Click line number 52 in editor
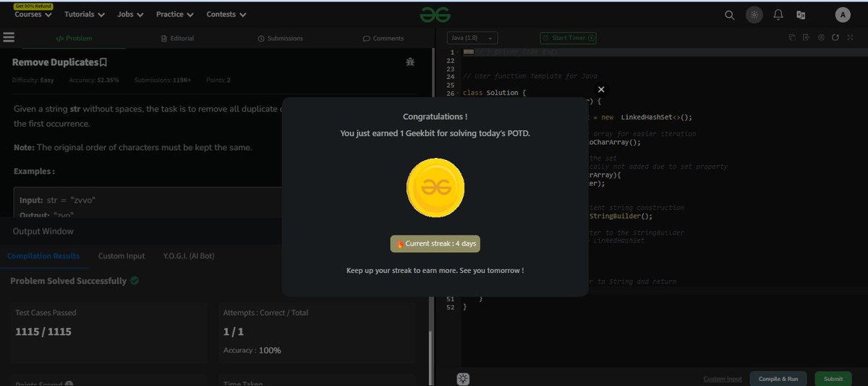 [451, 307]
